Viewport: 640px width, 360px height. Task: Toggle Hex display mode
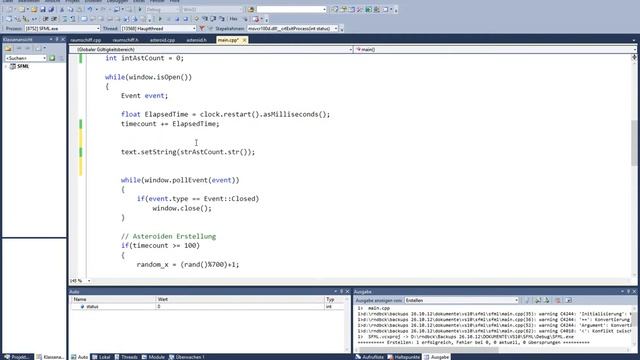click(233, 19)
